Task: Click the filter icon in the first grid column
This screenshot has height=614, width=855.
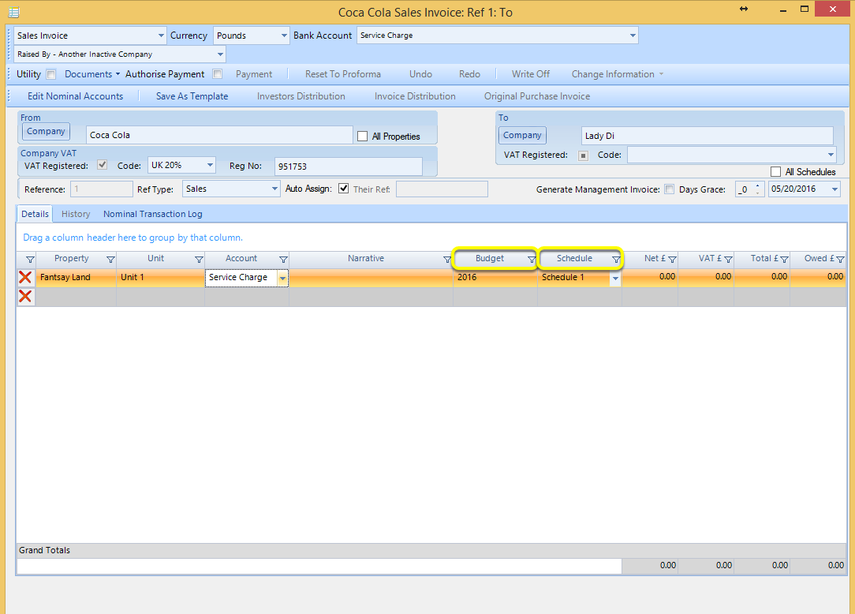Action: point(31,259)
